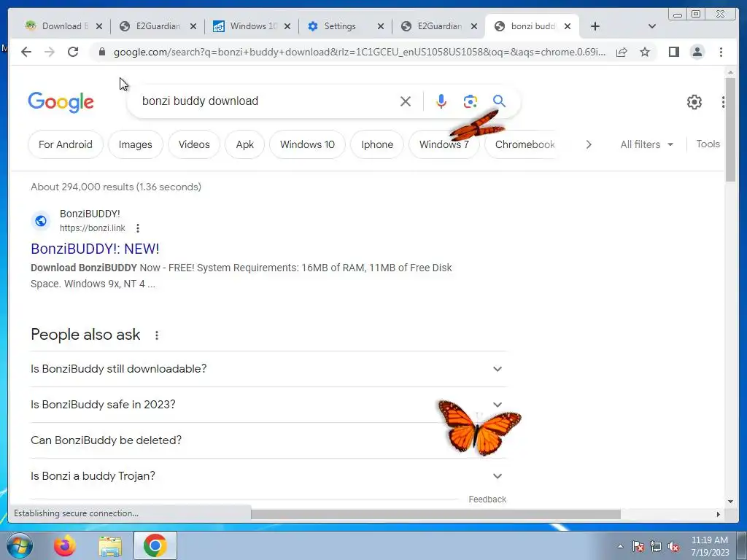Open Chrome's three-dot menu
This screenshot has height=560, width=747.
721,52
